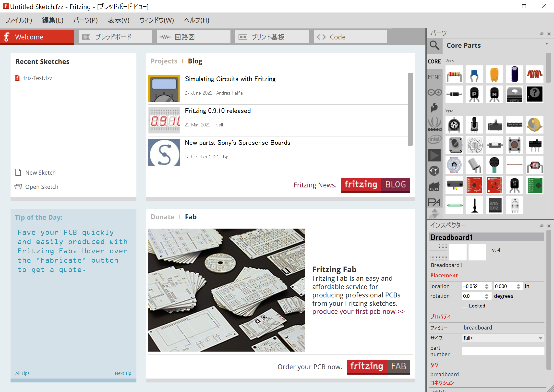Click the parts search magnifier icon
The width and height of the screenshot is (554, 392).
pyautogui.click(x=434, y=46)
